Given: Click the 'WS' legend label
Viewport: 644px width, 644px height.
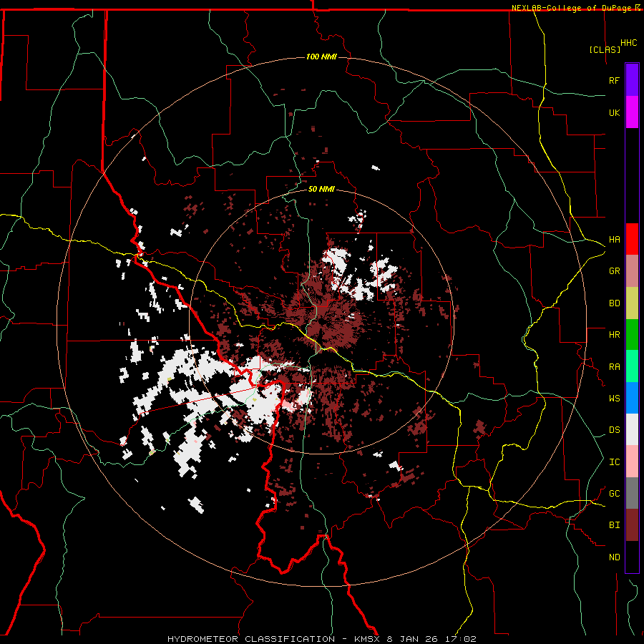Looking at the screenshot, I should point(615,399).
